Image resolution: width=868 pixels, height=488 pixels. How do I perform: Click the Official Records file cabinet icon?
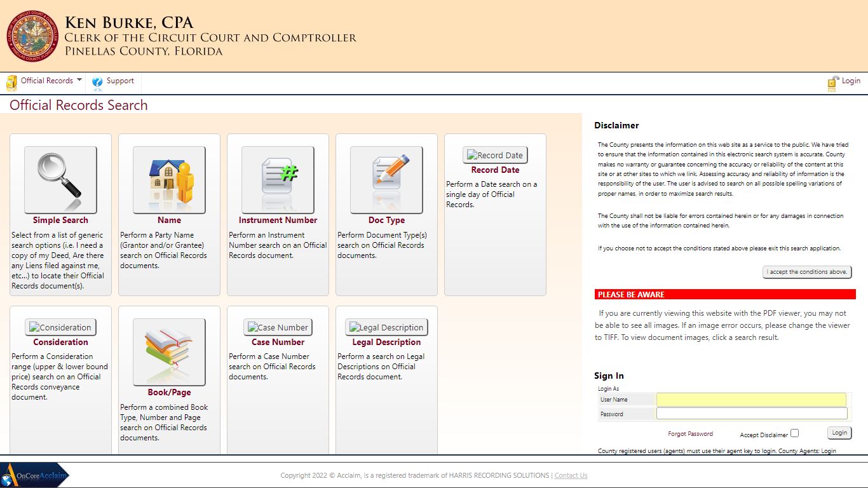(11, 83)
